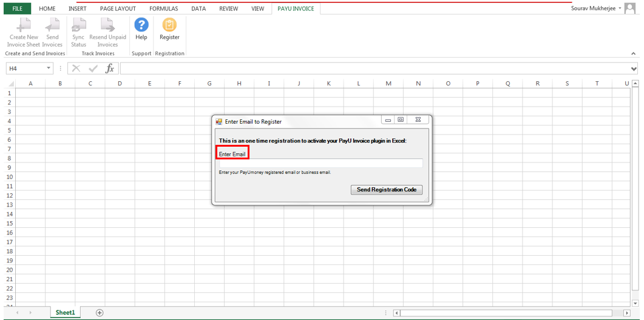Image resolution: width=644 pixels, height=320 pixels.
Task: Switch to the REVIEW tab
Action: [228, 8]
